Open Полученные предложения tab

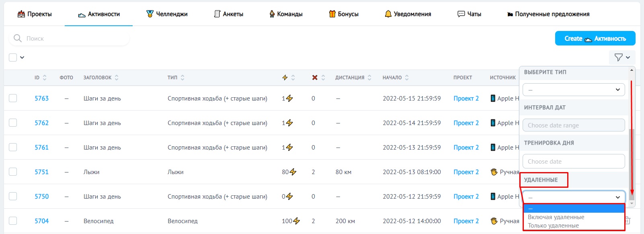click(x=549, y=14)
